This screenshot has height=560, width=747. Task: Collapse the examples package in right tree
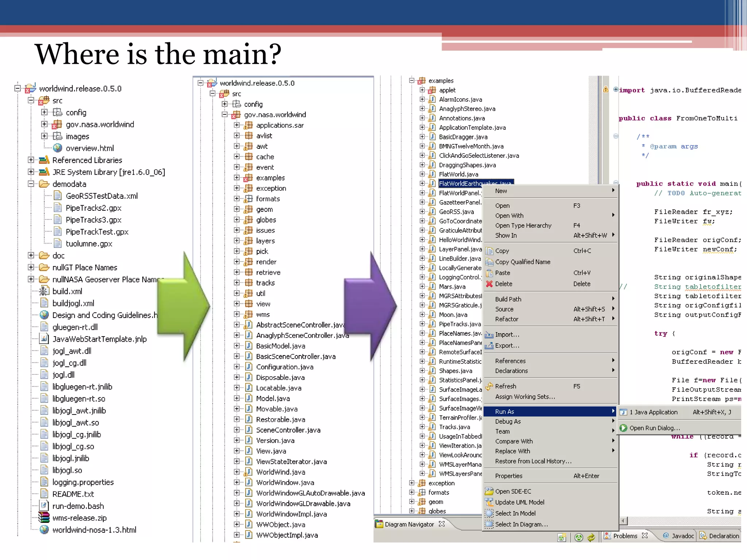click(x=411, y=81)
